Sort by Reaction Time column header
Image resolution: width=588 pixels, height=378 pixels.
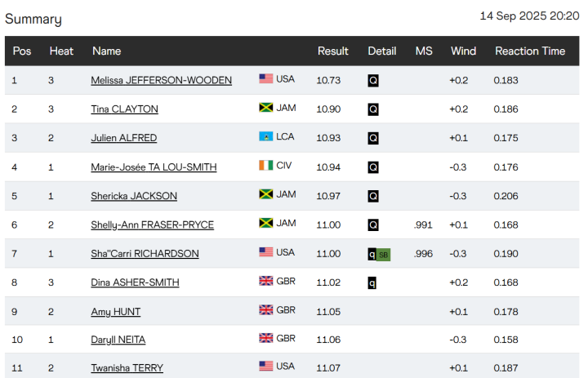point(529,51)
